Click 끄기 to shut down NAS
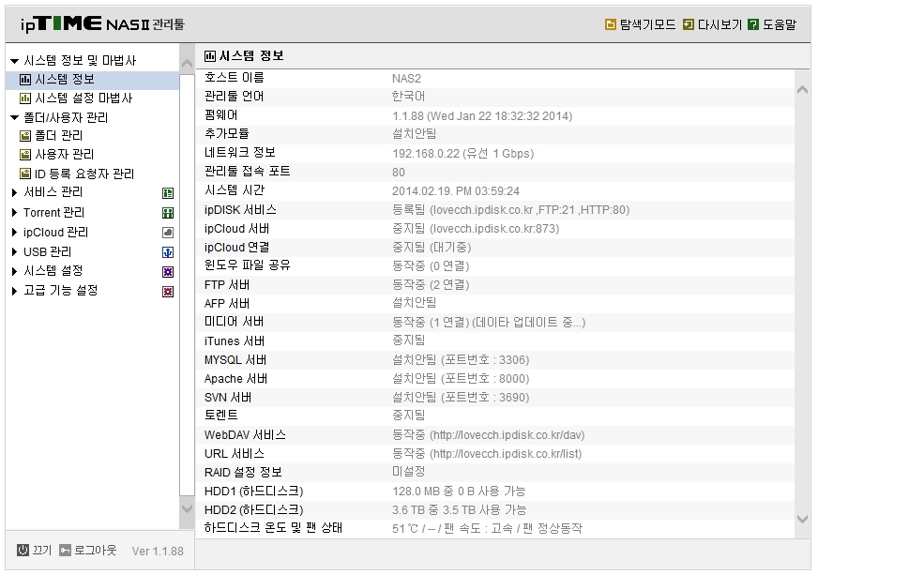This screenshot has width=924, height=575. pyautogui.click(x=42, y=550)
